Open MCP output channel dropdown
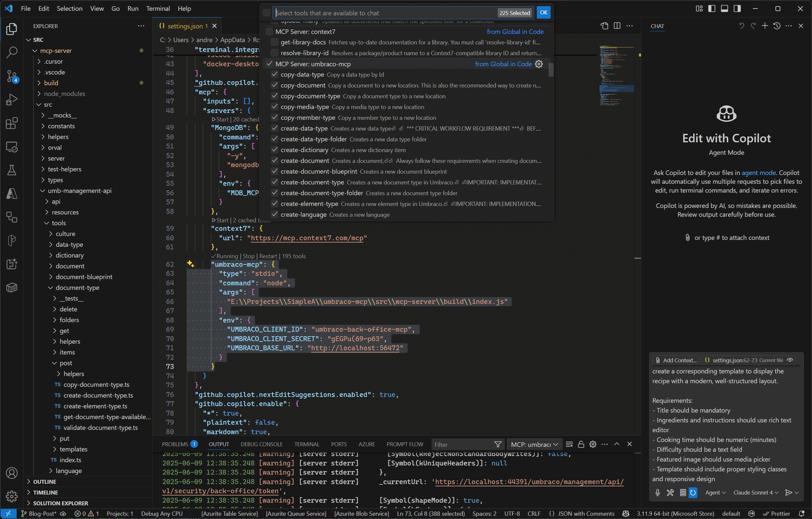The width and height of the screenshot is (812, 519). [x=534, y=445]
